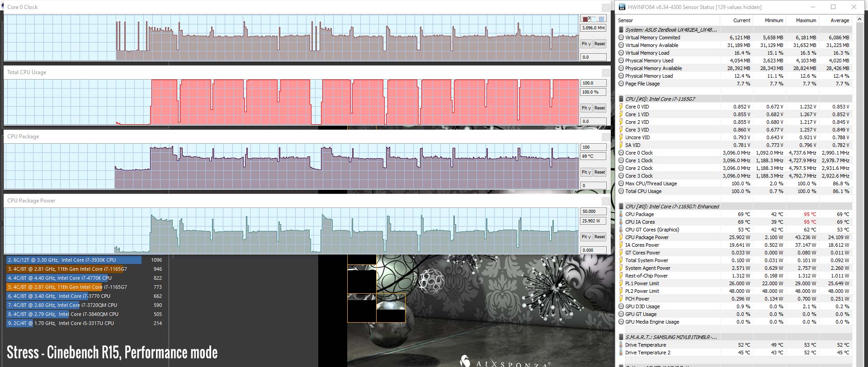The width and height of the screenshot is (868, 367).
Task: Click the lightning bolt icon beside Core 0 VID
Action: [621, 107]
